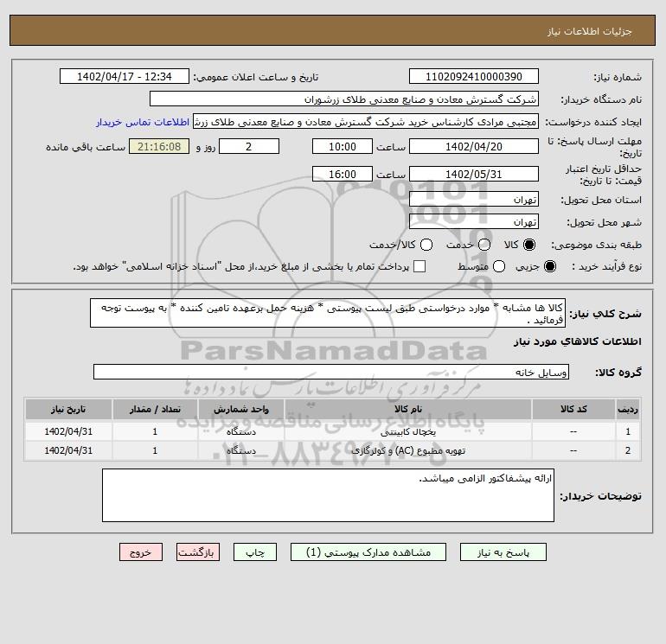Click the چاپ print button
Image resolution: width=666 pixels, height=644 pixels.
[x=255, y=552]
